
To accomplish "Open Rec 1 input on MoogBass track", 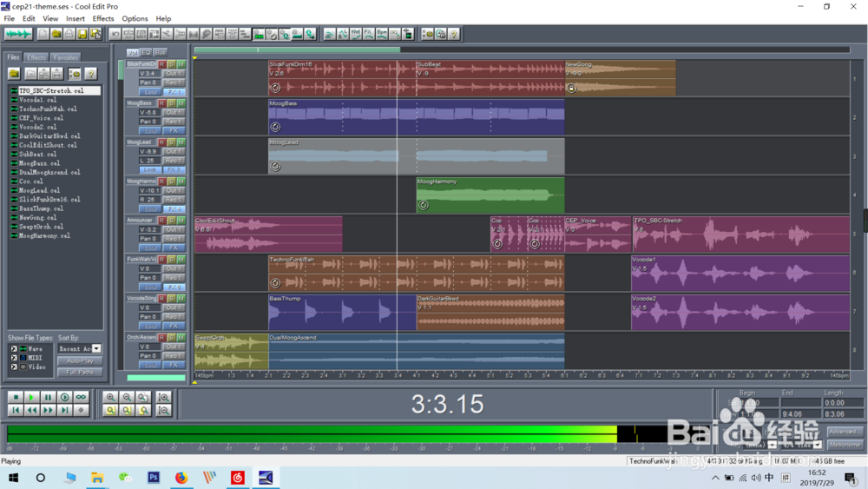I will click(174, 122).
